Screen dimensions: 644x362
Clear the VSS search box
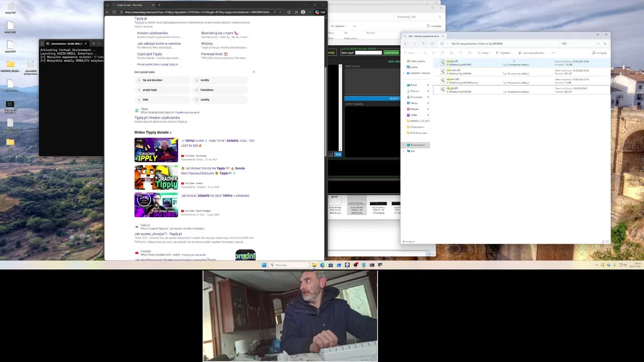(598, 44)
